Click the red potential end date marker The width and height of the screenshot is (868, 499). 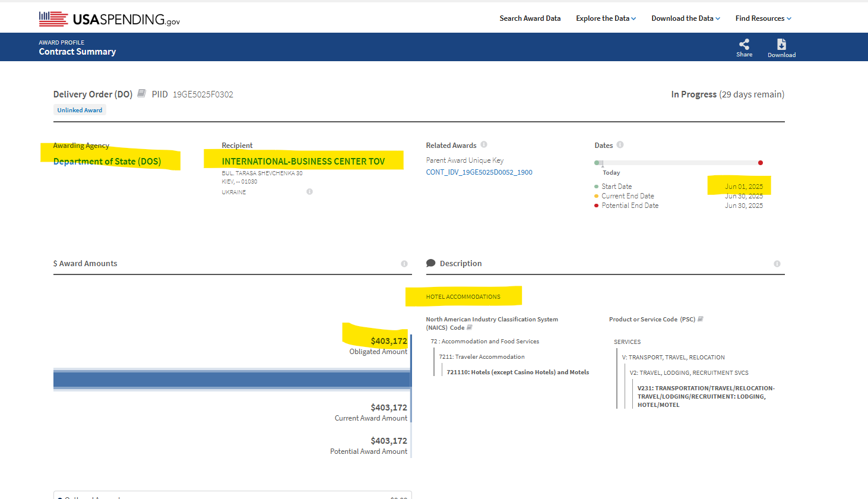pyautogui.click(x=761, y=163)
